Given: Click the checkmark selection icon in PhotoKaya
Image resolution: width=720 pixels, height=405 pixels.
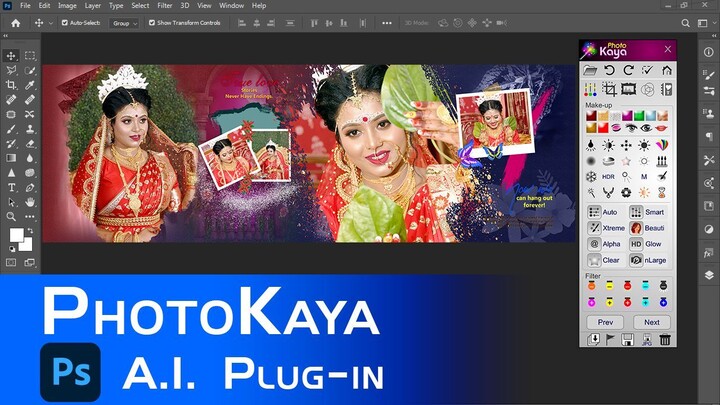Looking at the screenshot, I should tap(647, 70).
